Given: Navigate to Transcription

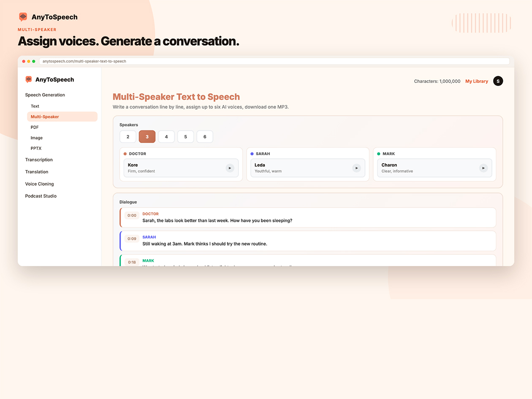Looking at the screenshot, I should (39, 160).
